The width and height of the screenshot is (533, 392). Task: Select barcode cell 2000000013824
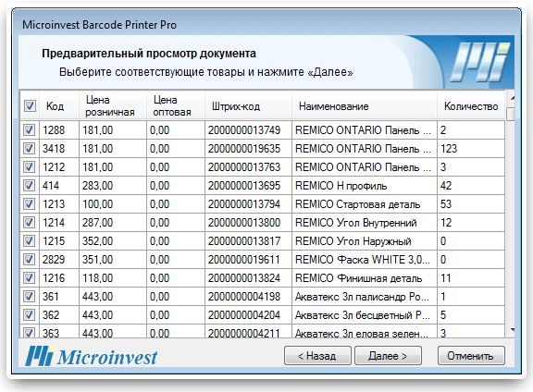pos(249,278)
